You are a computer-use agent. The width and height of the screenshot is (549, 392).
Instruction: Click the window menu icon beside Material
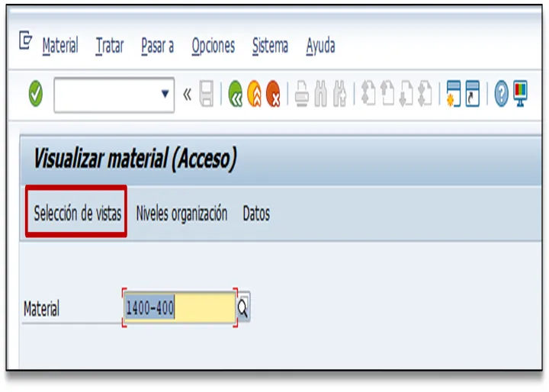[26, 40]
